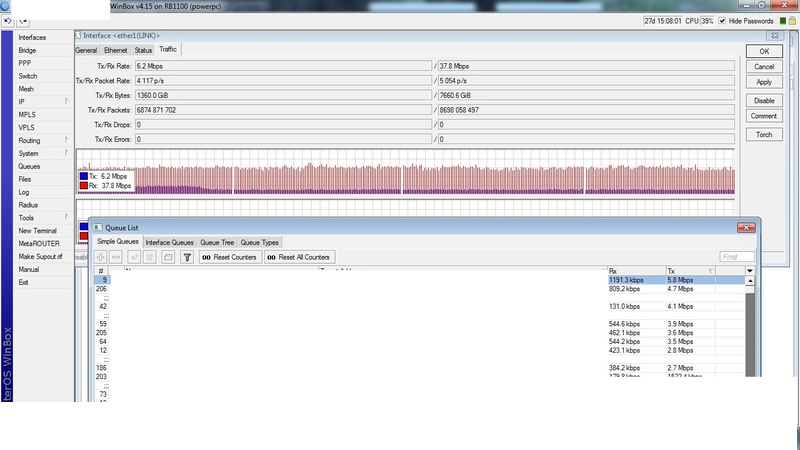The height and width of the screenshot is (450, 800).
Task: Open Torch for ether1
Action: [x=764, y=134]
